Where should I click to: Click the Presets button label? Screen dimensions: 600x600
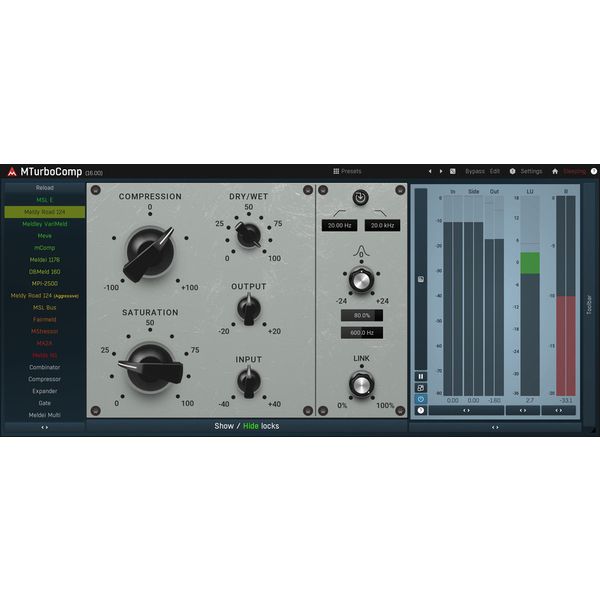tap(351, 171)
